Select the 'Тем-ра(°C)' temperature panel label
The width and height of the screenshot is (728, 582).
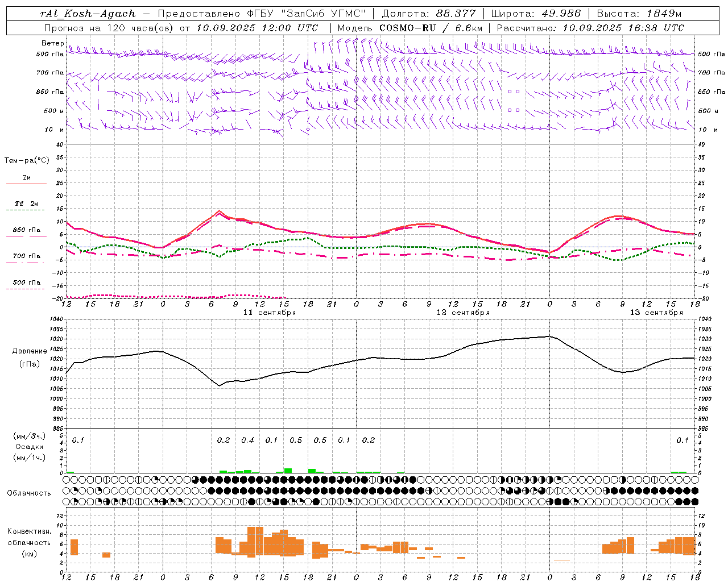pos(27,161)
